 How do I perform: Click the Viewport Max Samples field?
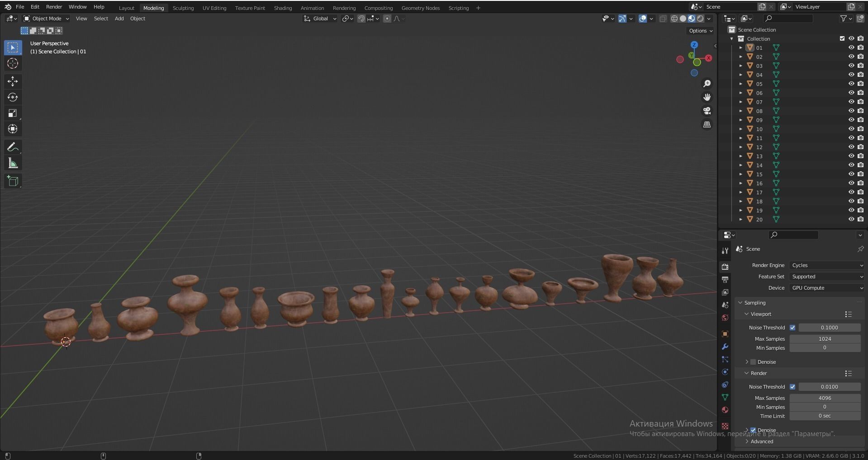[825, 339]
